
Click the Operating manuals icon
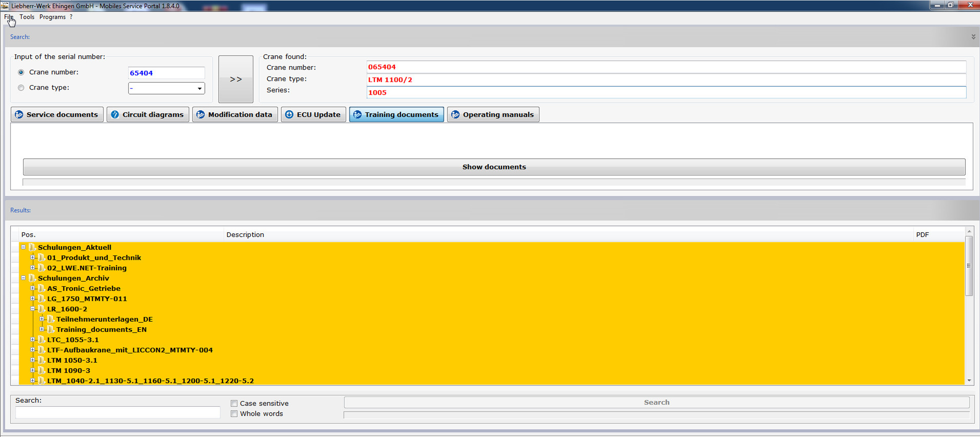click(455, 114)
